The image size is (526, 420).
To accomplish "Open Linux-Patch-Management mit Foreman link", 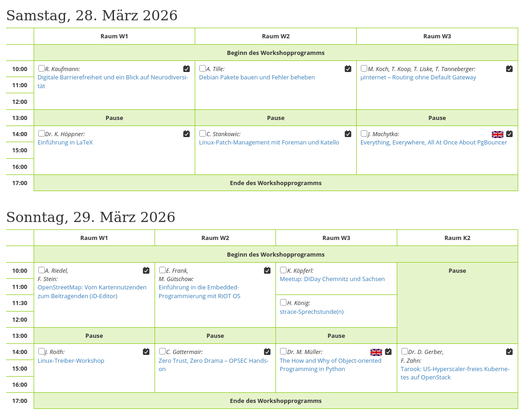I will click(269, 143).
